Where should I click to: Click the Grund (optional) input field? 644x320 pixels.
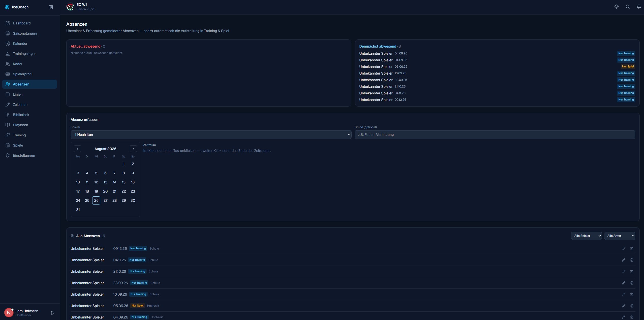point(495,135)
